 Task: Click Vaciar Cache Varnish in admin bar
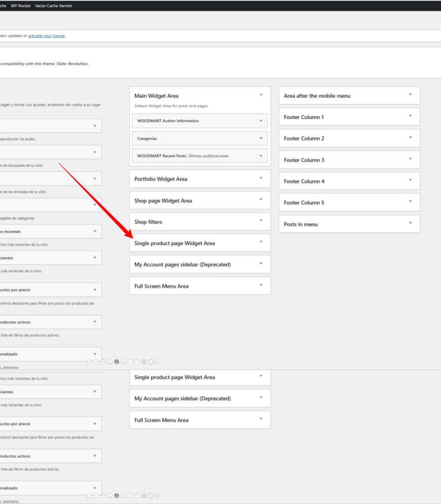click(54, 6)
